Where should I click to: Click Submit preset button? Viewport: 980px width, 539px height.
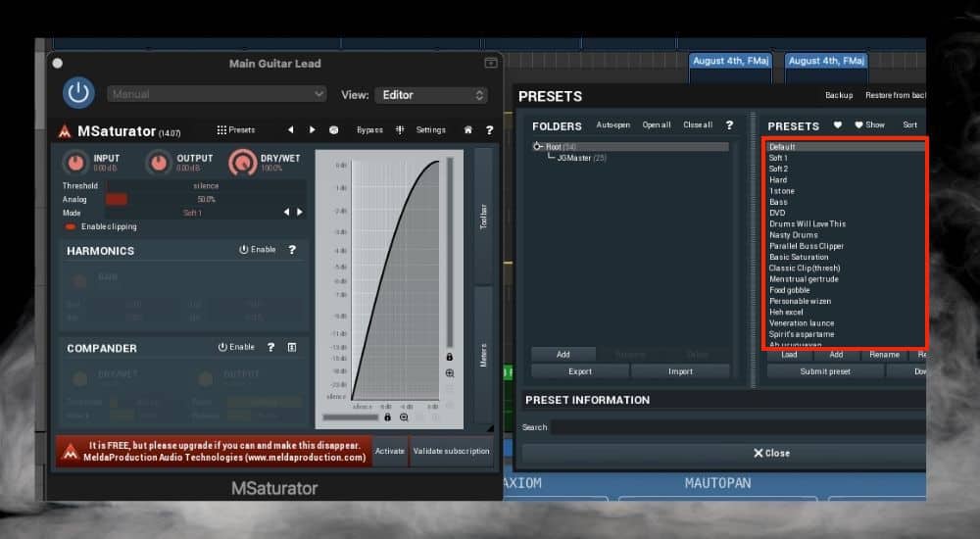coord(825,371)
